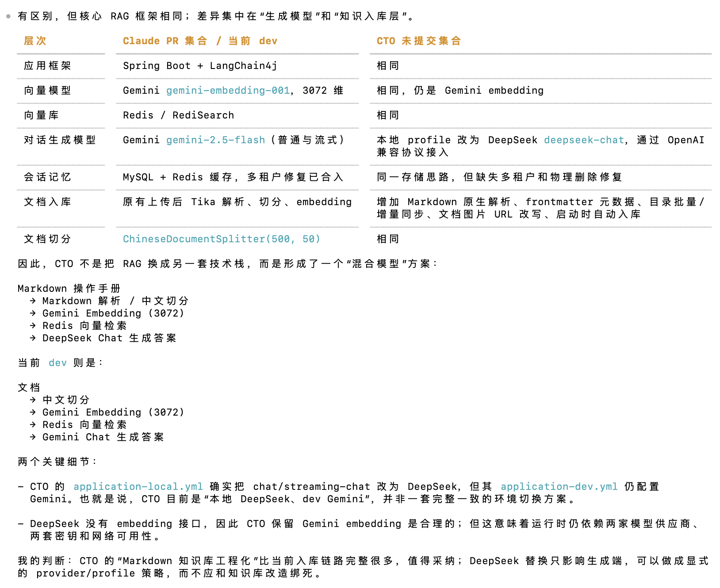Click '同一存储思路' cell in CTO column

pyautogui.click(x=499, y=177)
